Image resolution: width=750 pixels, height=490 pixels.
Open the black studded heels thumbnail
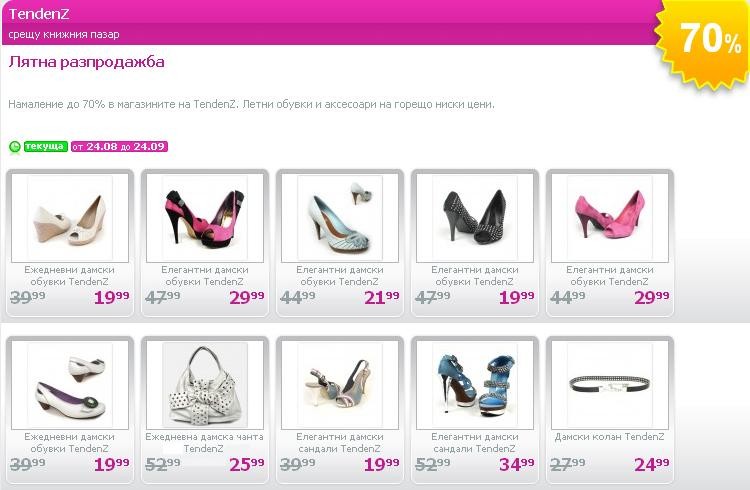tap(474, 218)
